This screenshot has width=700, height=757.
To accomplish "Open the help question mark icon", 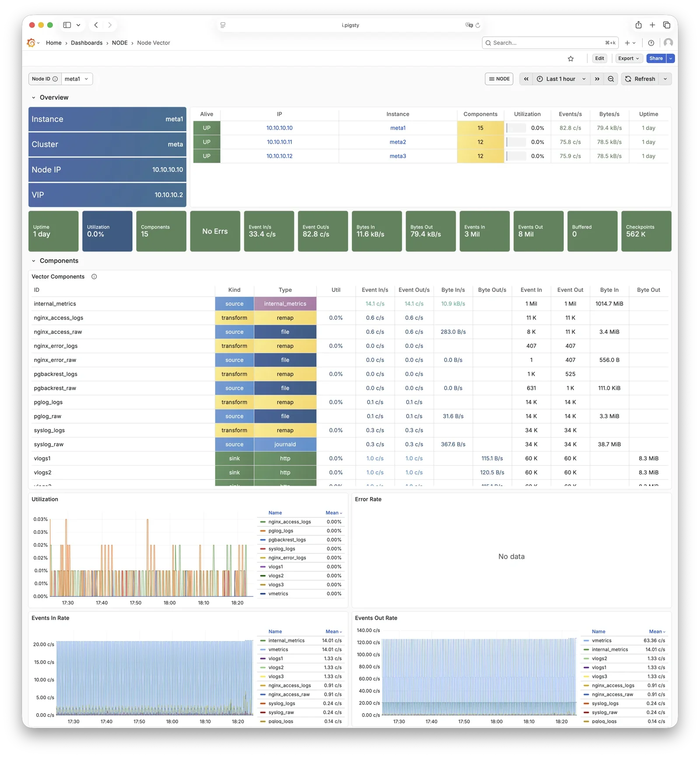I will click(x=651, y=43).
